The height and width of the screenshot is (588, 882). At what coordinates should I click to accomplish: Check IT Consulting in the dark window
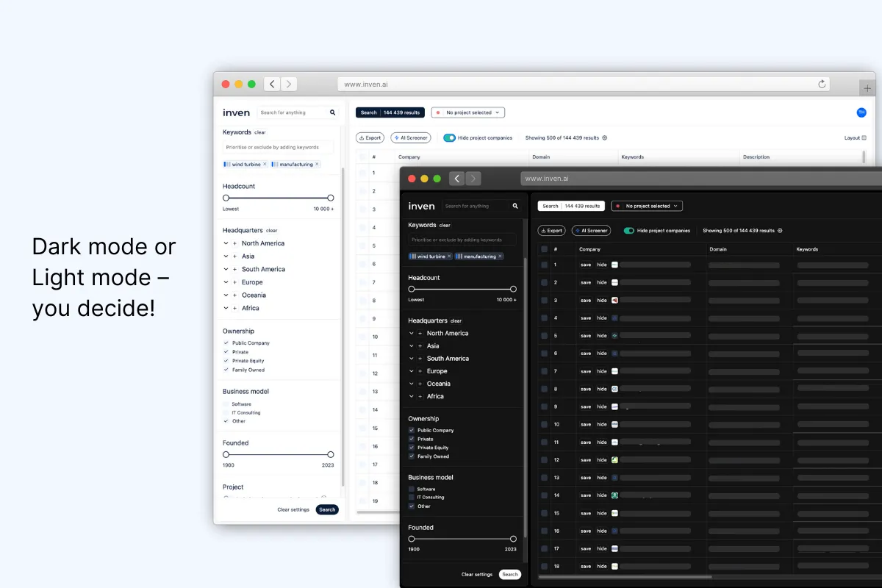coord(412,498)
